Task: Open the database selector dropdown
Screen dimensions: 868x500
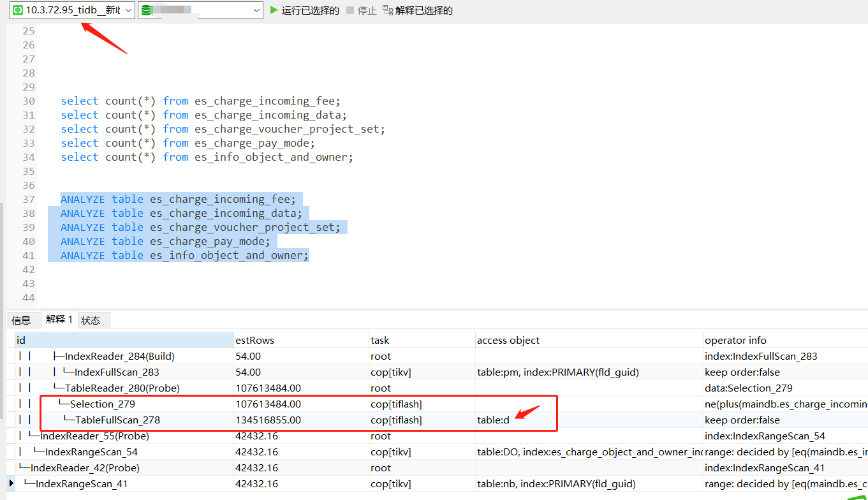Action: click(200, 10)
